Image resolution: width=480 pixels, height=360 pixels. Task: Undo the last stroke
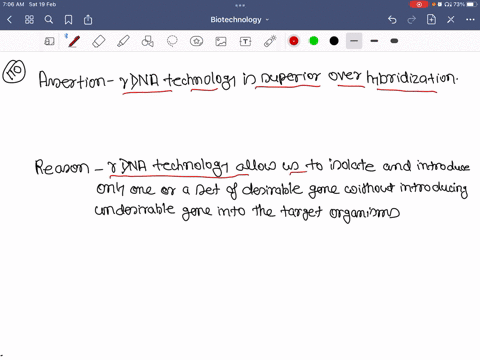pos(392,20)
